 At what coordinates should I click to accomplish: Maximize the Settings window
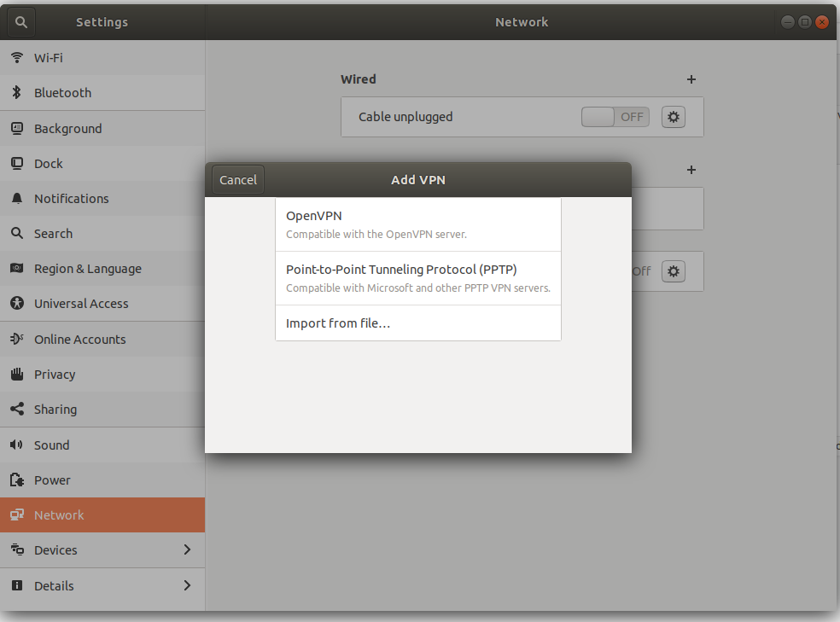click(x=805, y=22)
